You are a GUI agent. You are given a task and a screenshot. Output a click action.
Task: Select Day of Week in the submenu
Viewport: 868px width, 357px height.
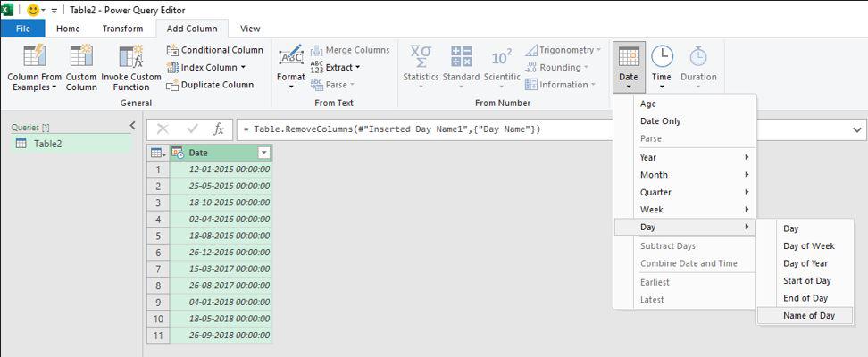coord(805,245)
